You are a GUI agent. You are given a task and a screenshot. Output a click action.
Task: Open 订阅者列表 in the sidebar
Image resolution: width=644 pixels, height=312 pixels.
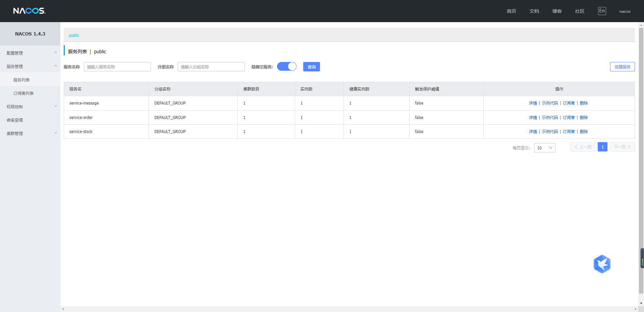(23, 93)
